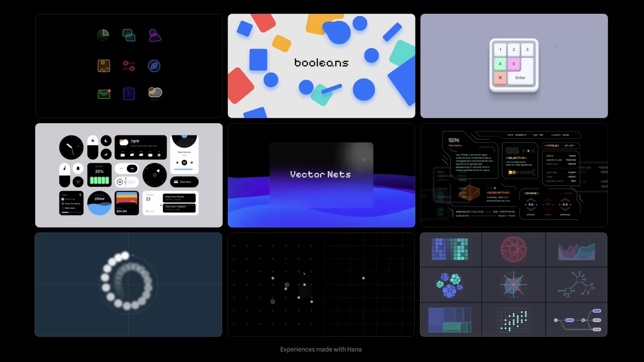644x362 pixels.
Task: Click the orange image picture icon
Action: point(104,66)
